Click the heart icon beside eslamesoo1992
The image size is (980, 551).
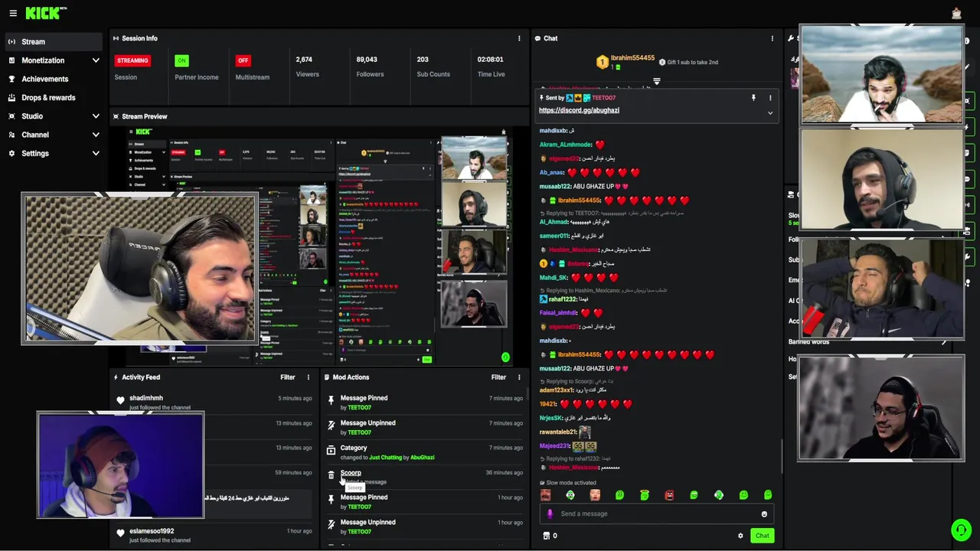(x=120, y=533)
